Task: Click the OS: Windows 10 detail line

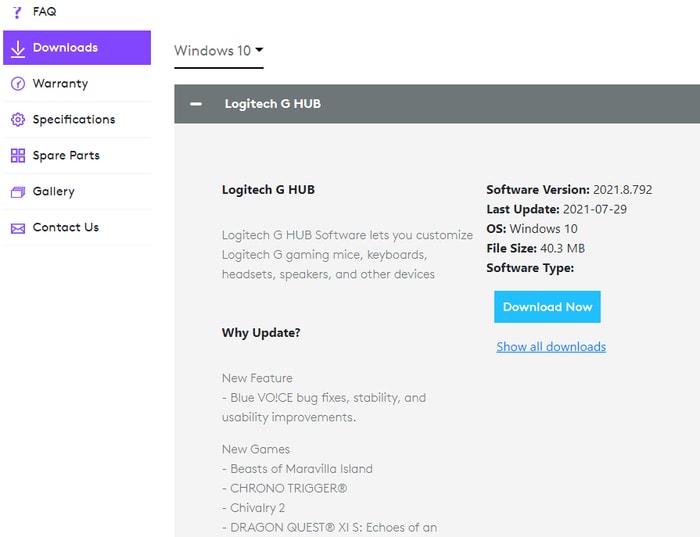Action: point(532,229)
